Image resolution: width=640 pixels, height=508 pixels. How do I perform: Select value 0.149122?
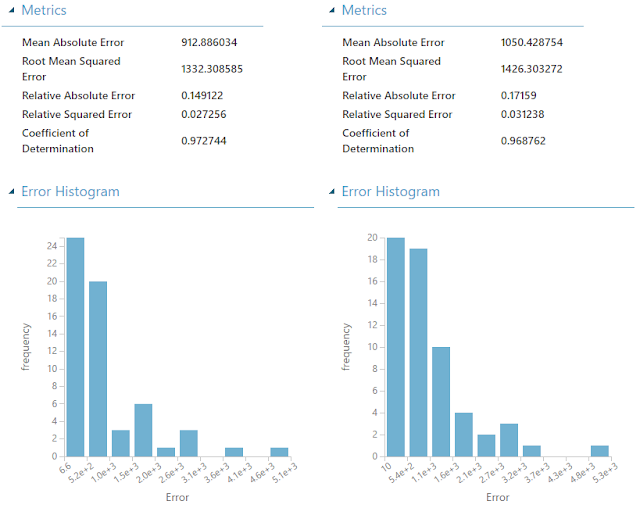[202, 95]
